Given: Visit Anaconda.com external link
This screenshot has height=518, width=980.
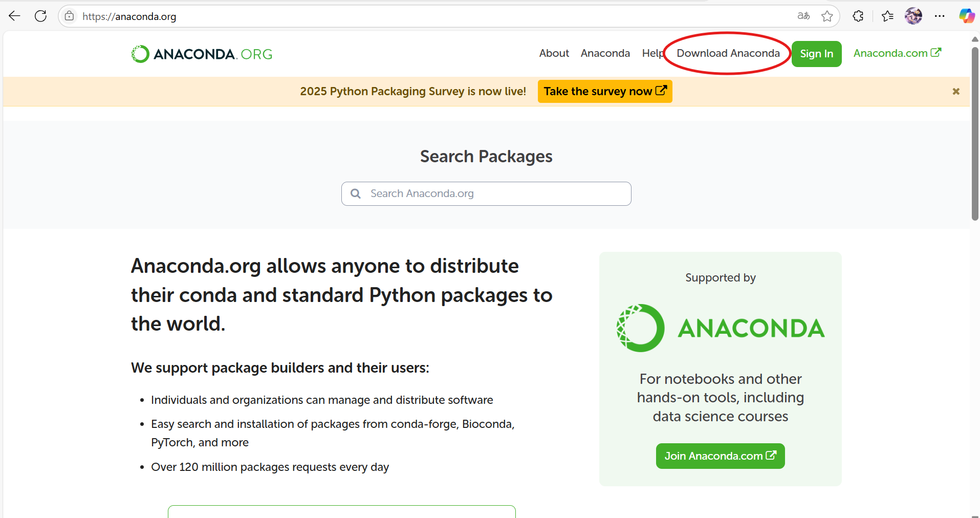Looking at the screenshot, I should point(897,53).
